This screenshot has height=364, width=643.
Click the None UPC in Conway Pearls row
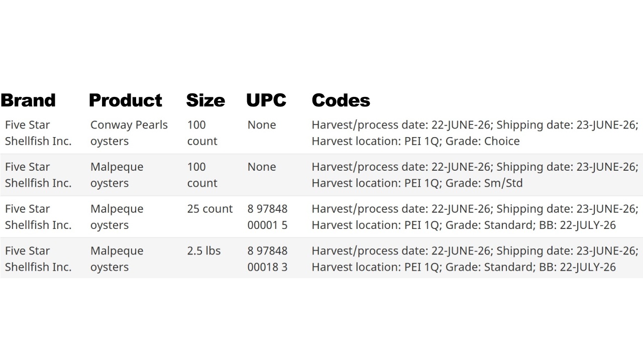tap(262, 125)
